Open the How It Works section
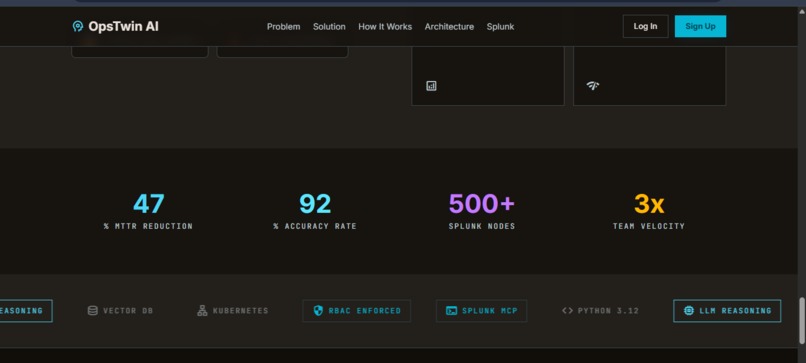This screenshot has width=806, height=363. tap(385, 27)
